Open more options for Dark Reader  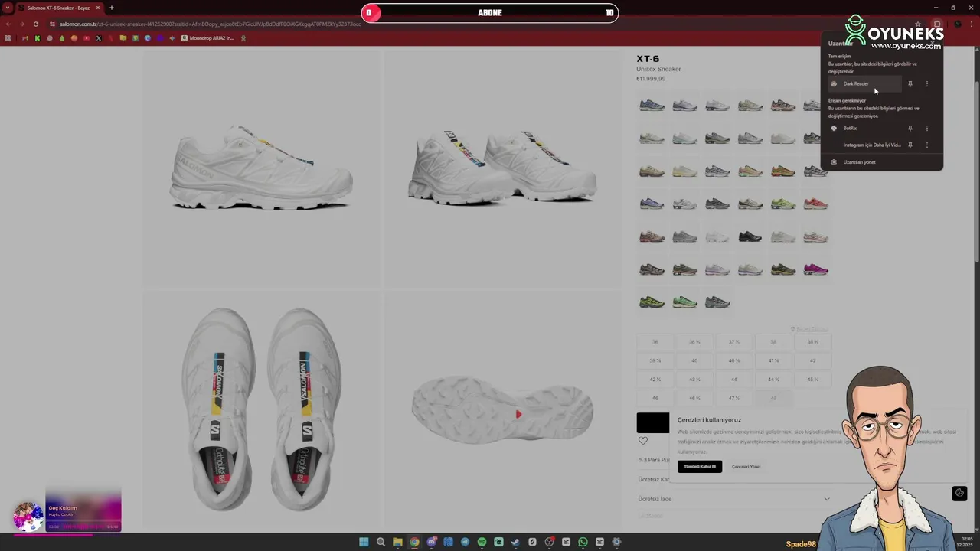coord(927,84)
